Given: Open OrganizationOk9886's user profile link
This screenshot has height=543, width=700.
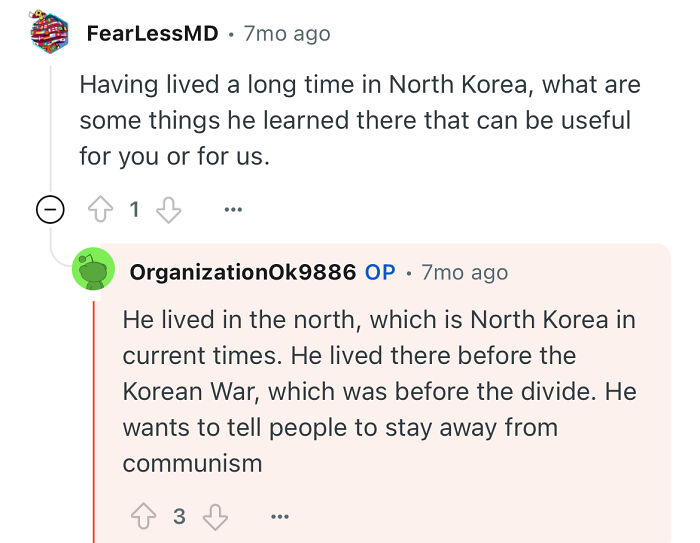Looking at the screenshot, I should tap(243, 272).
